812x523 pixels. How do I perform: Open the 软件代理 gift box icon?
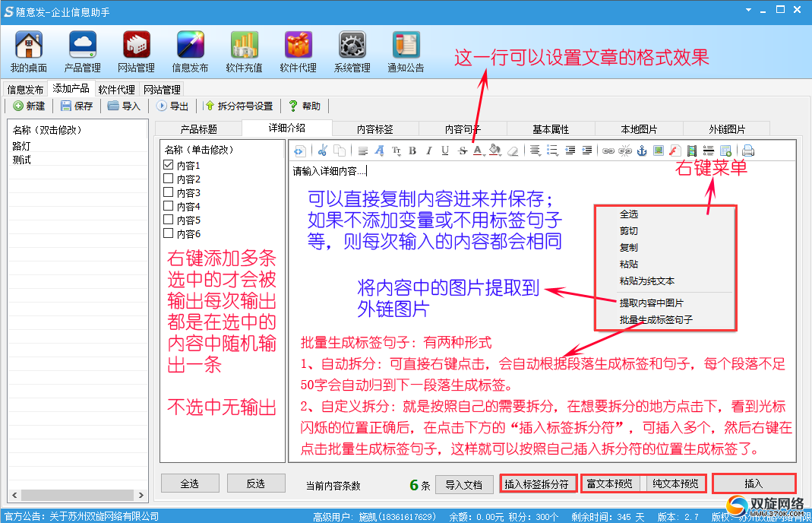[x=299, y=52]
